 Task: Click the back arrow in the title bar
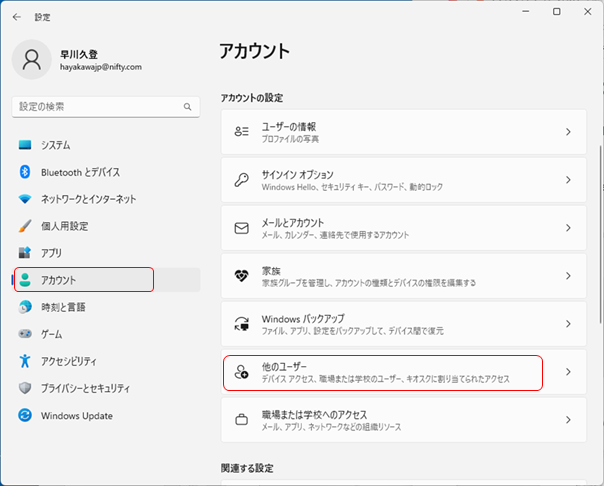pos(17,17)
